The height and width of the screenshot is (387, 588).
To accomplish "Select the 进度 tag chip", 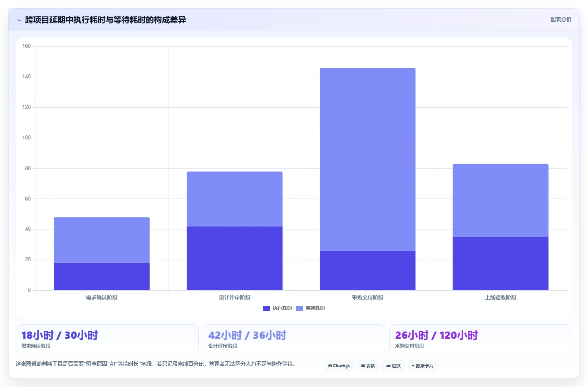I will [393, 366].
